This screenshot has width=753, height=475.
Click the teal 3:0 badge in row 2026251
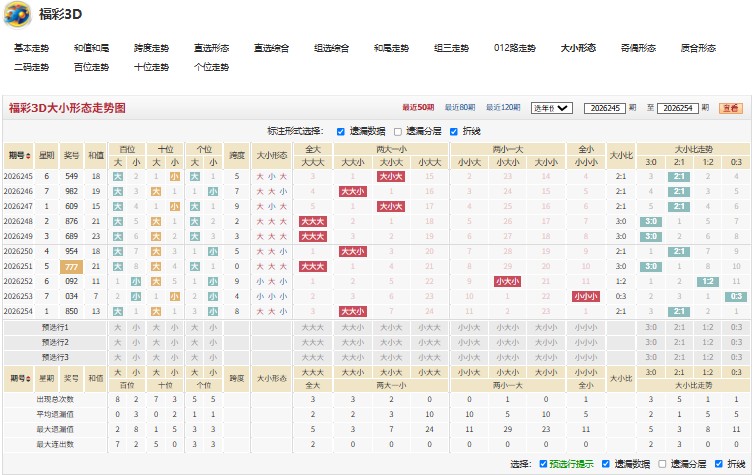(x=651, y=267)
